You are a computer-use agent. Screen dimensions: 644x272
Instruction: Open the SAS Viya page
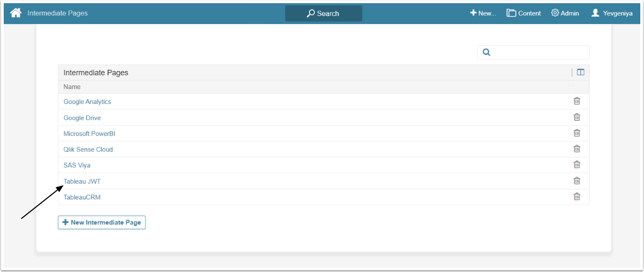77,165
